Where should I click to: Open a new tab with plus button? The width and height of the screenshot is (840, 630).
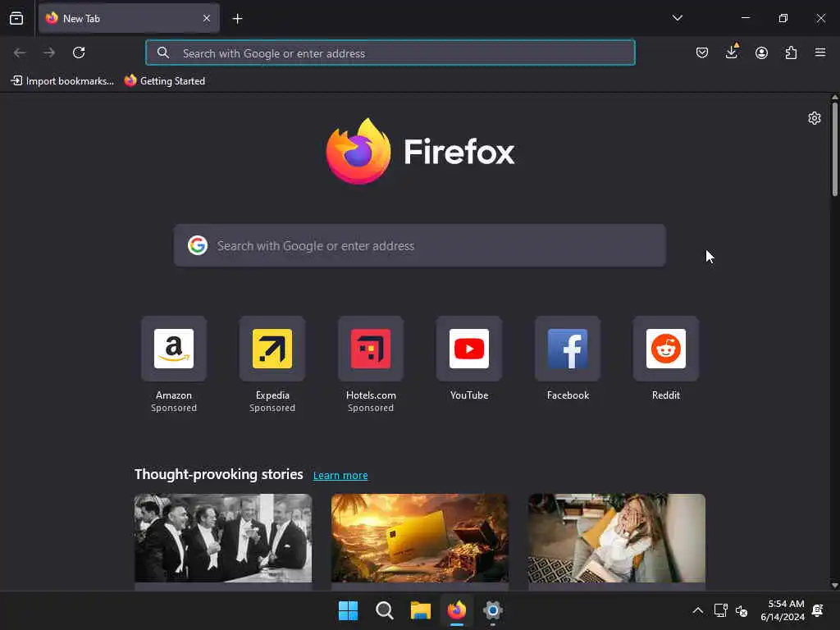point(237,19)
